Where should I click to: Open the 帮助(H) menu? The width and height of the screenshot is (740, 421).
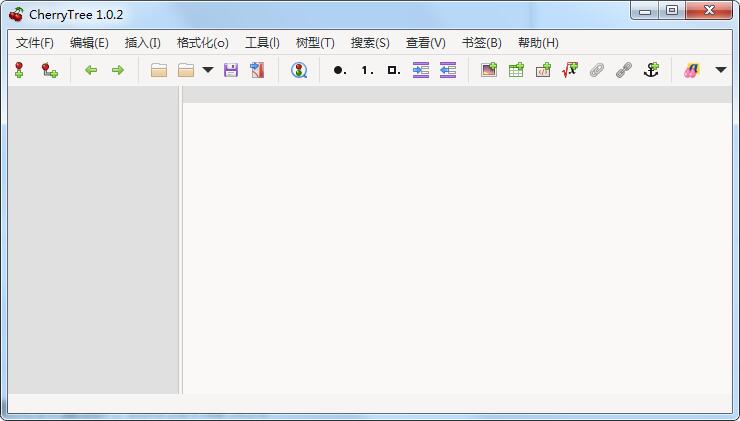[538, 43]
